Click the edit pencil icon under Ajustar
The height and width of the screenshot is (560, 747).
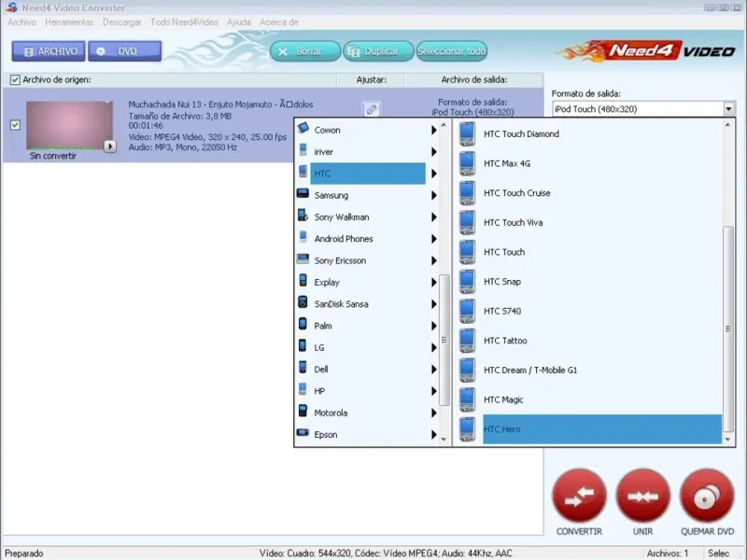[x=371, y=109]
